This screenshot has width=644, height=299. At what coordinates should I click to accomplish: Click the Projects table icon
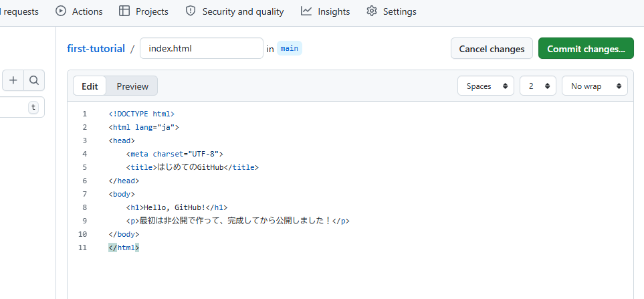pyautogui.click(x=124, y=11)
